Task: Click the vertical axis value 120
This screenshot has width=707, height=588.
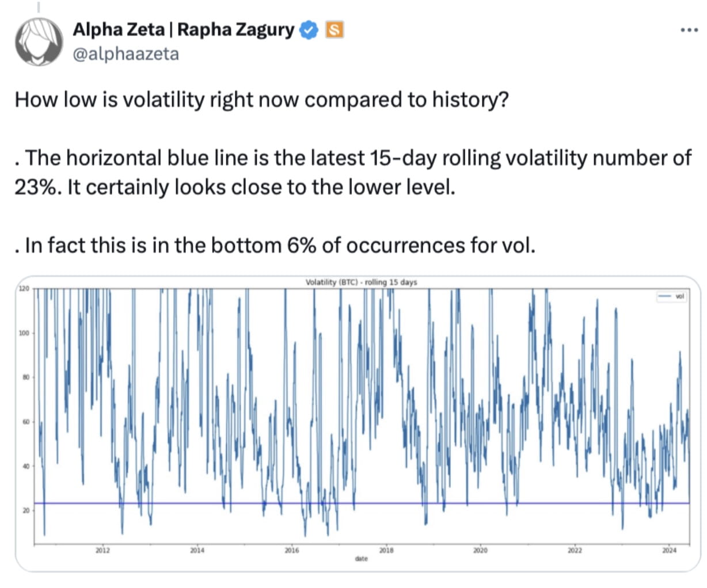Action: (x=23, y=288)
